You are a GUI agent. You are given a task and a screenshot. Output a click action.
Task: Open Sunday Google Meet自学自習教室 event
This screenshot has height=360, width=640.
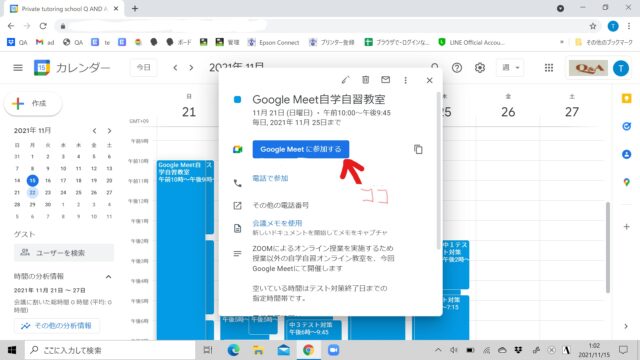(x=181, y=249)
